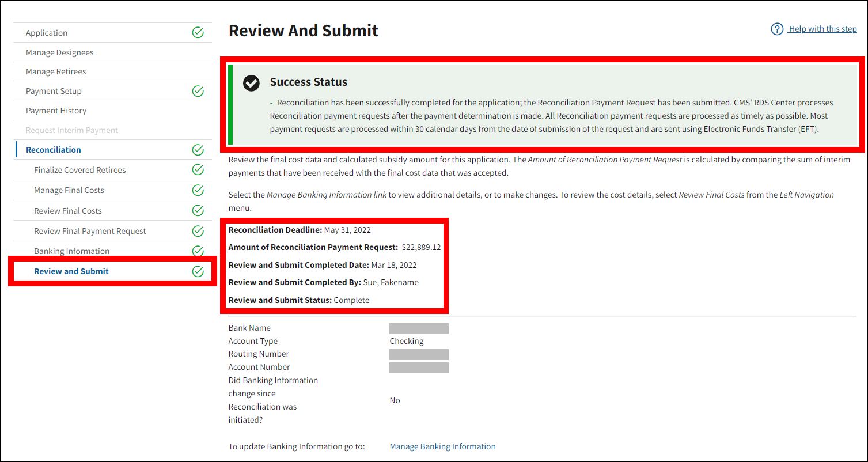Image resolution: width=868 pixels, height=462 pixels.
Task: Click the Success Status checkmark icon
Action: click(251, 83)
